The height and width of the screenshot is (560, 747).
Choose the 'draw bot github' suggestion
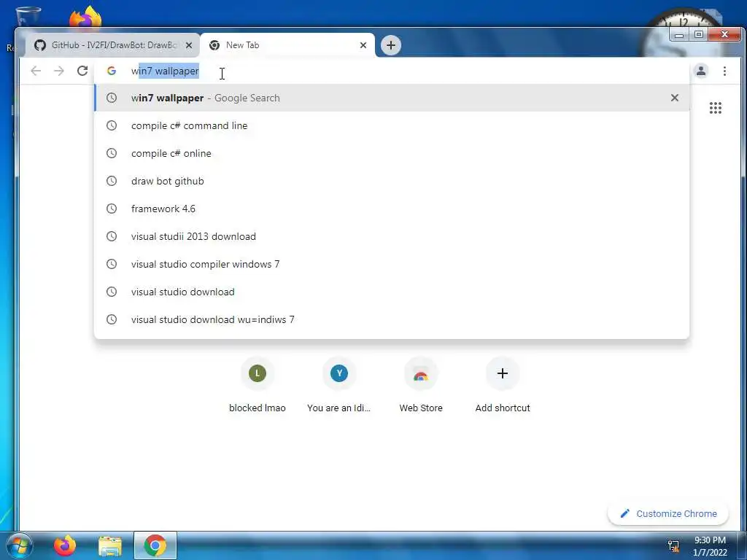point(392,181)
